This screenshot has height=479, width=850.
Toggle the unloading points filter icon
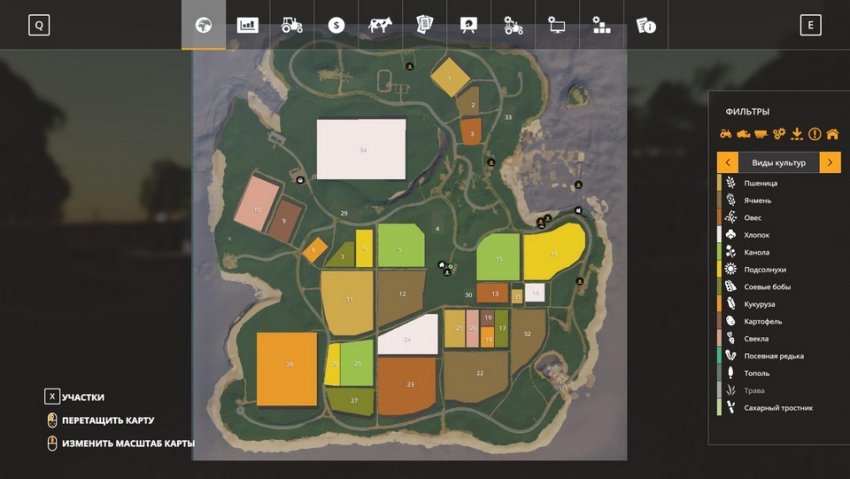pyautogui.click(x=797, y=134)
